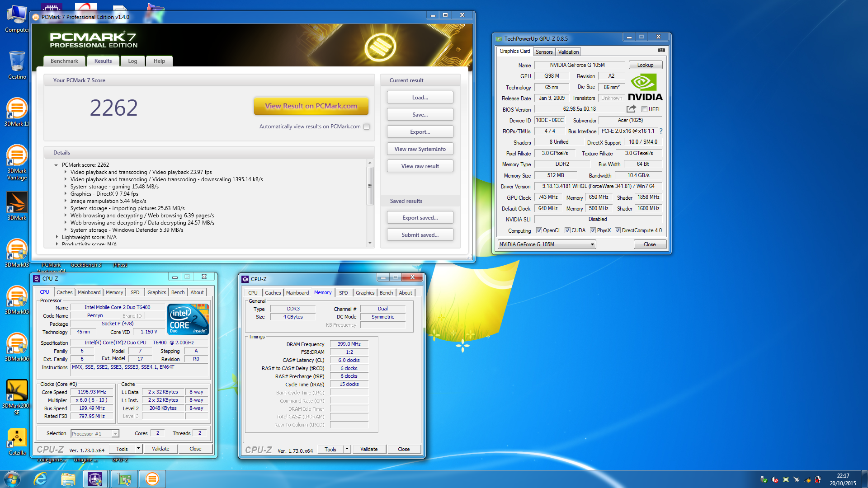
Task: Click View raw SystemInfo button
Action: [420, 149]
